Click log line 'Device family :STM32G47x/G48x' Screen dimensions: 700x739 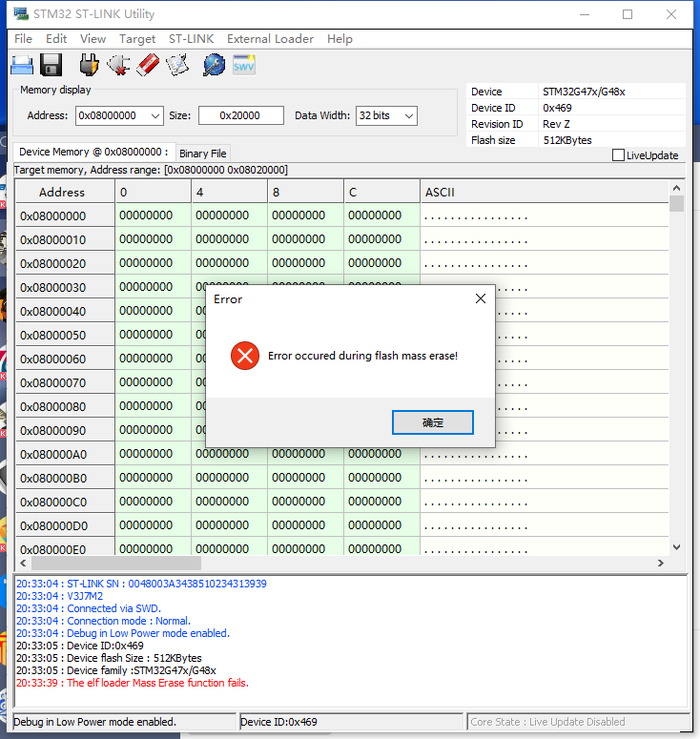(x=116, y=670)
